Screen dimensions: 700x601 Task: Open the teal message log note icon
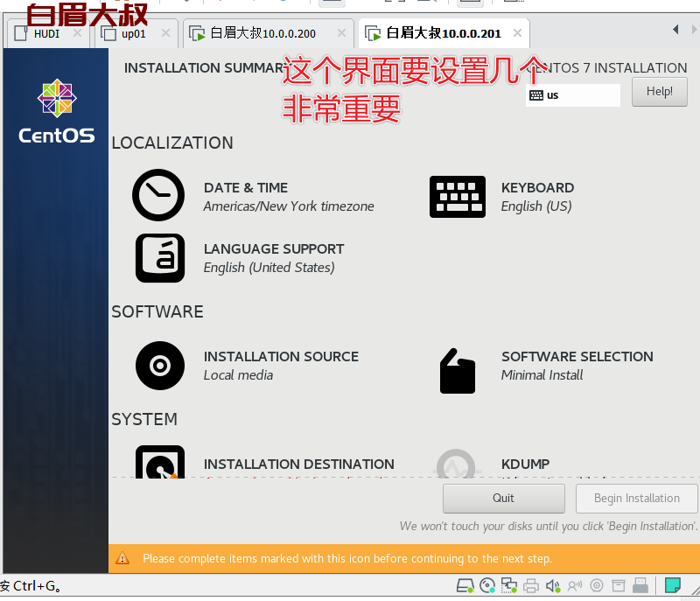point(672,585)
